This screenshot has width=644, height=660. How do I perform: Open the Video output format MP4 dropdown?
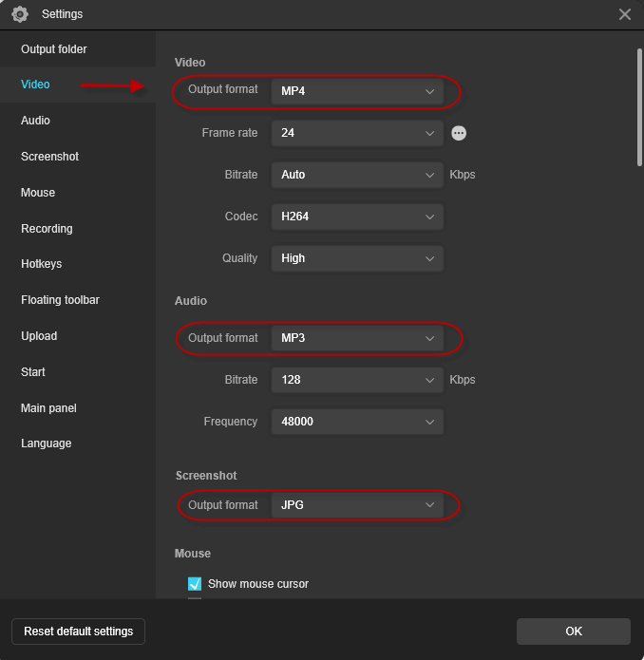357,92
